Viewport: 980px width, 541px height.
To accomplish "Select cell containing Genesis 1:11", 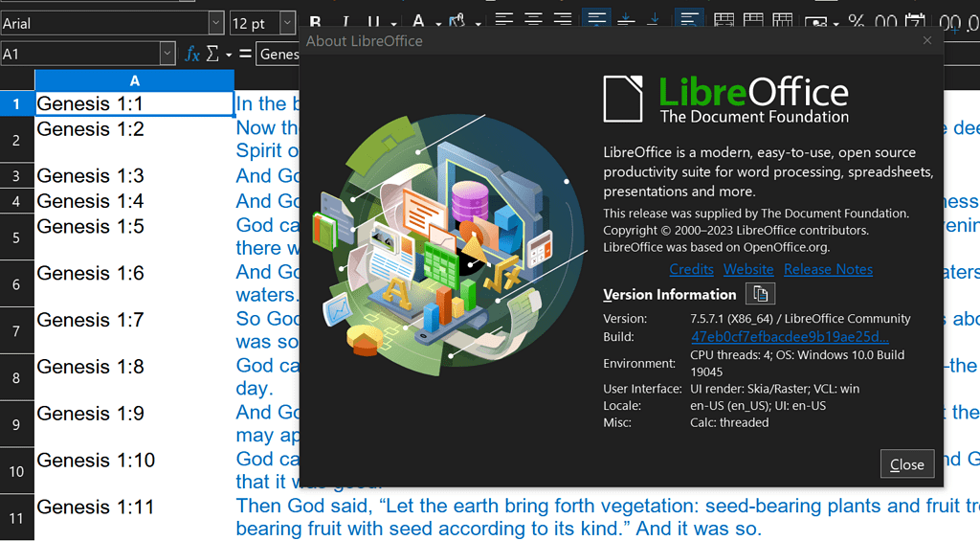I will [x=134, y=518].
